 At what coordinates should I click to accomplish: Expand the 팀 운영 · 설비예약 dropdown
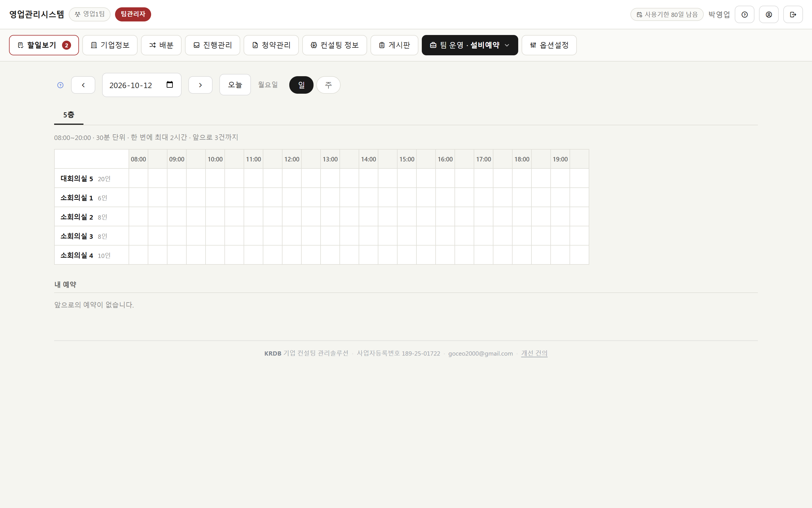point(470,45)
